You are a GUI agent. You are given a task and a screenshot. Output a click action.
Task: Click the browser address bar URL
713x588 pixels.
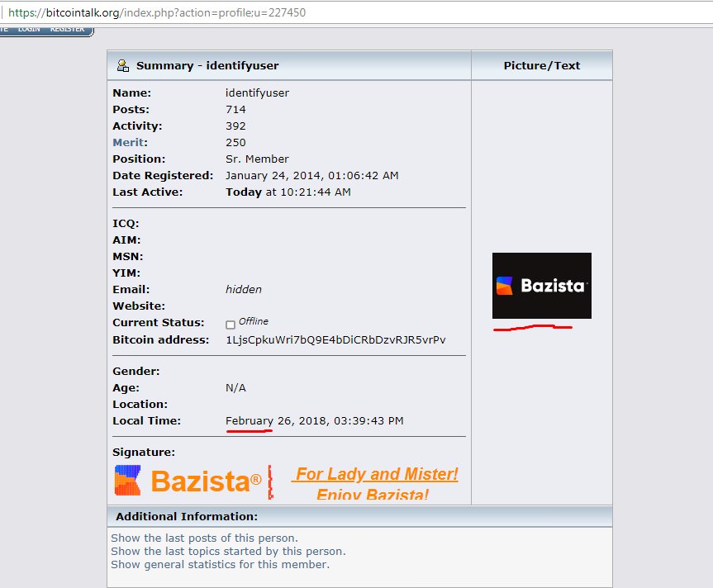click(157, 12)
